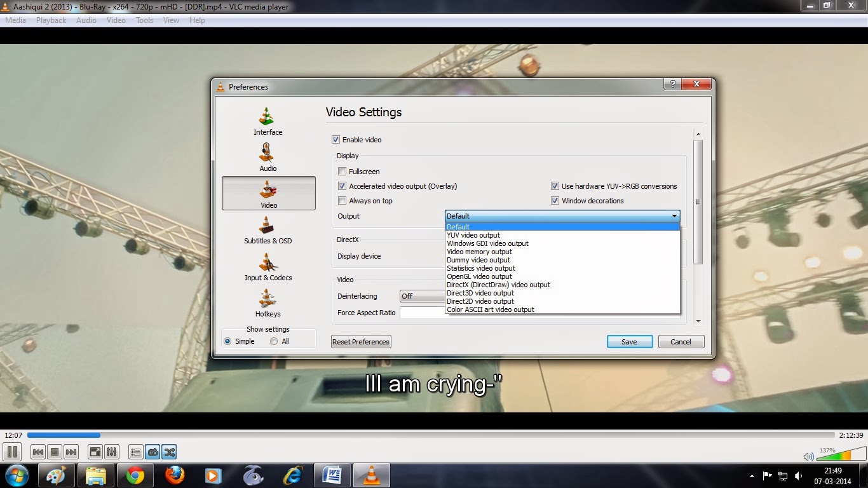The width and height of the screenshot is (868, 488).
Task: Stop playback with the stop button
Action: click(55, 452)
